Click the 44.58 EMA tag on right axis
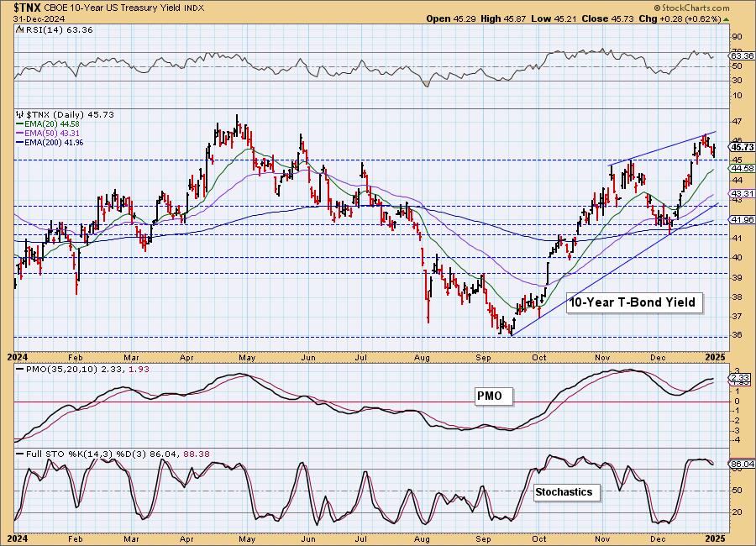The image size is (756, 546). [x=742, y=168]
